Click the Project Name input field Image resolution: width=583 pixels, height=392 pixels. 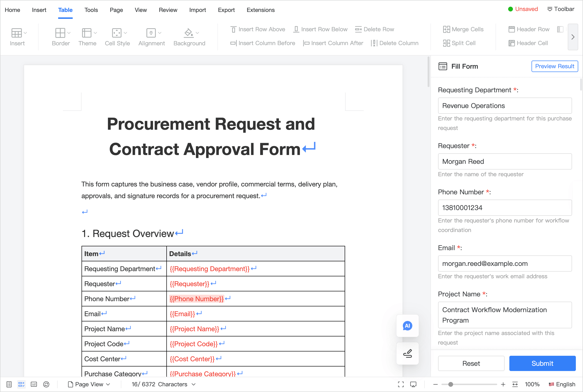[x=505, y=315]
